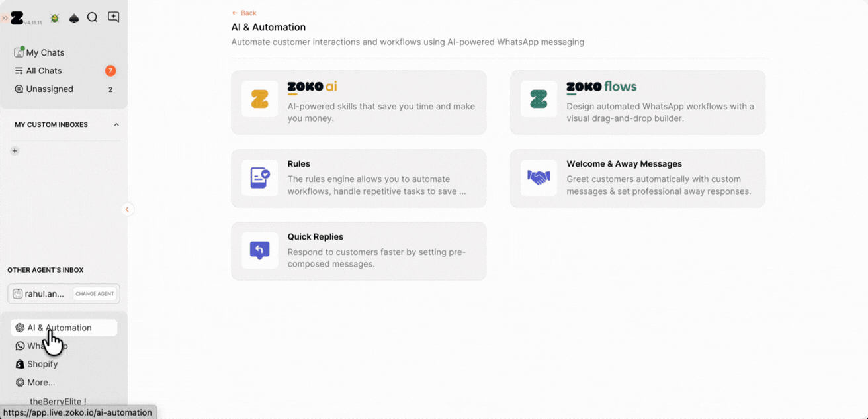Click the yellow Zoko AI logo tile

260,99
